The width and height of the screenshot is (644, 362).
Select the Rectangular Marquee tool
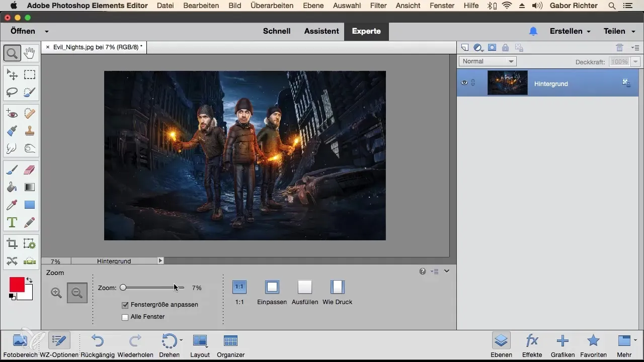point(30,75)
